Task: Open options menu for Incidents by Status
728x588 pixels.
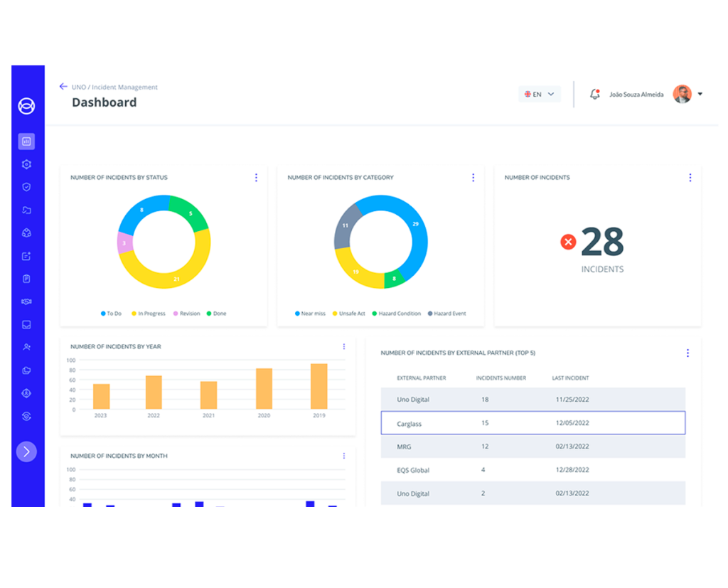Action: pyautogui.click(x=256, y=178)
